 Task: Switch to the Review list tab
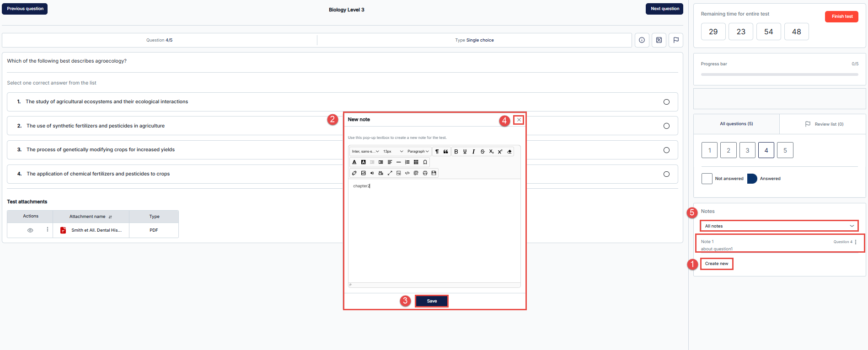coord(824,124)
